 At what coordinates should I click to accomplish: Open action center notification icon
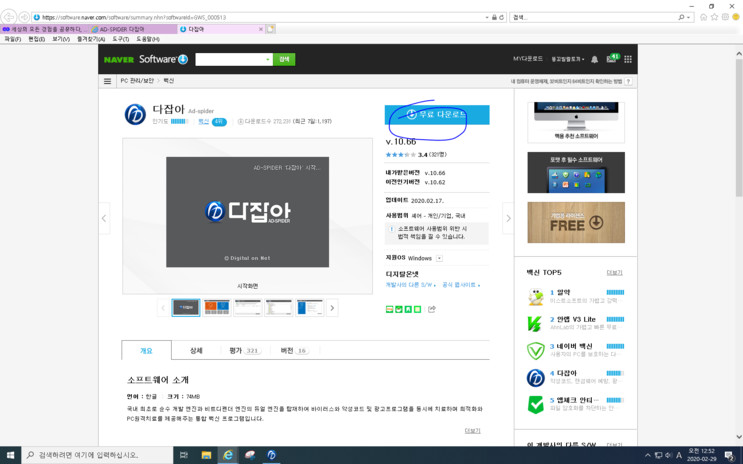[729, 455]
